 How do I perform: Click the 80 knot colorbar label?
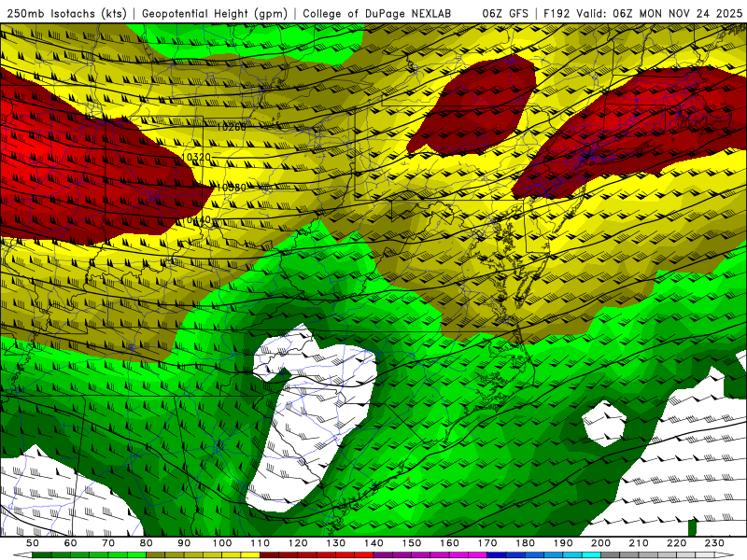tap(146, 543)
